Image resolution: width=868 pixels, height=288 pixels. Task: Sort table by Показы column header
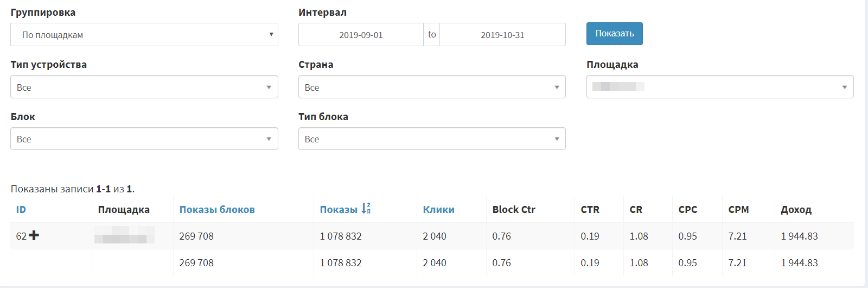point(339,210)
